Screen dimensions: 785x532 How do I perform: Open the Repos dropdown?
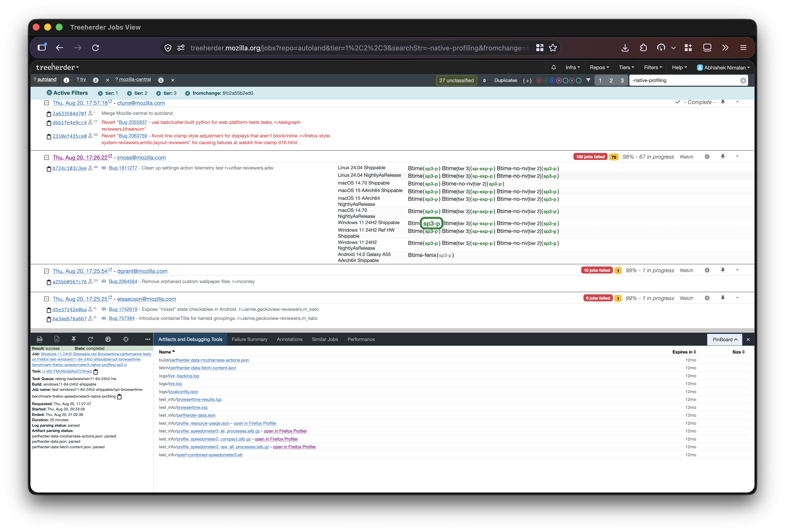coord(599,67)
